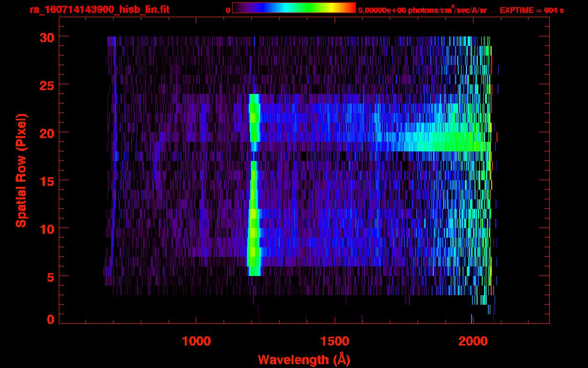Click the EXPTIME = 604 s text
Screen dimensions: 588x368
(531, 10)
